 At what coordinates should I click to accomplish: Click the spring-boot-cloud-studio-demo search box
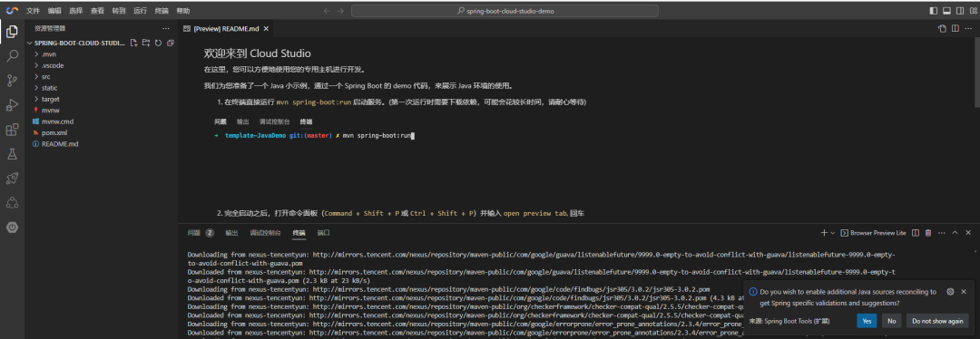click(x=505, y=11)
